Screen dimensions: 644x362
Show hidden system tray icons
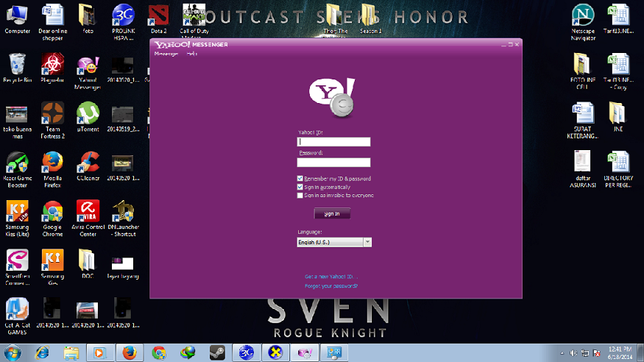tap(562, 353)
